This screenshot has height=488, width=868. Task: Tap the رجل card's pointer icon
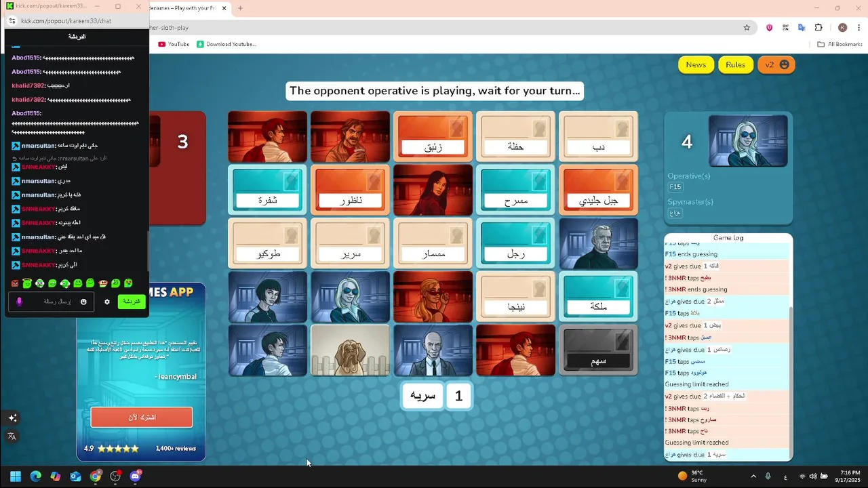(539, 235)
